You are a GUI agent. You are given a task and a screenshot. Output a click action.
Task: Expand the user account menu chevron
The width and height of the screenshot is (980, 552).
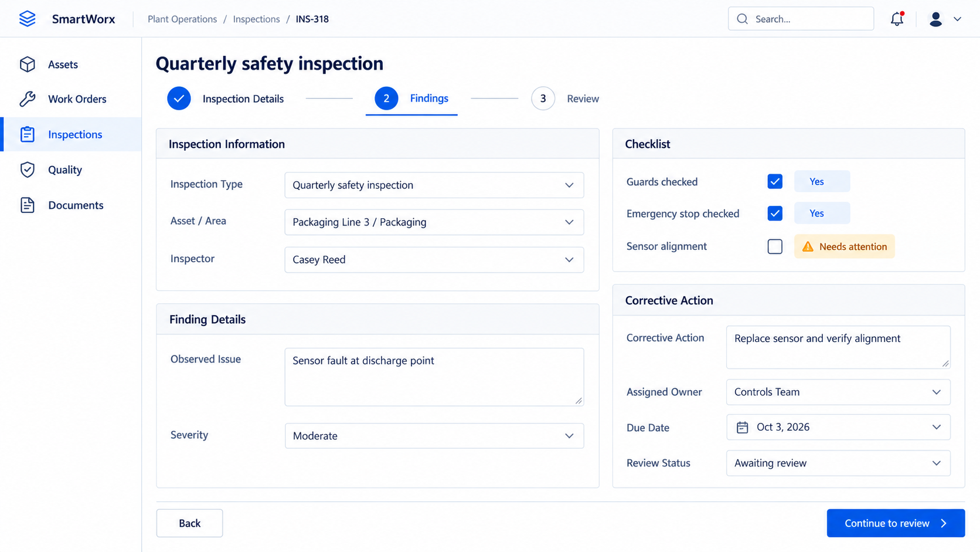[x=957, y=19]
